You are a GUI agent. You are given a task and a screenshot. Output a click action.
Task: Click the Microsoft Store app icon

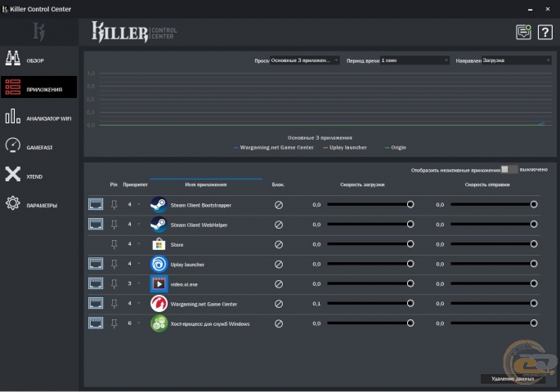159,244
